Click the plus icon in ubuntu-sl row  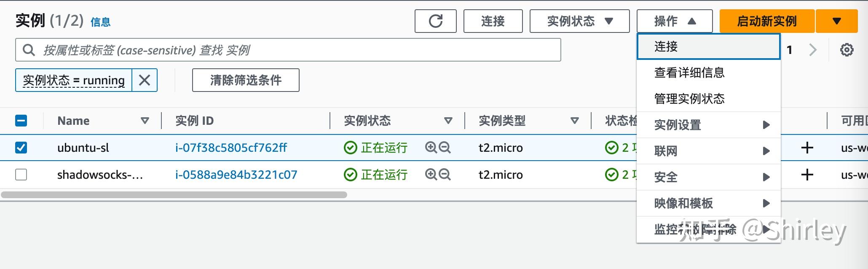807,148
